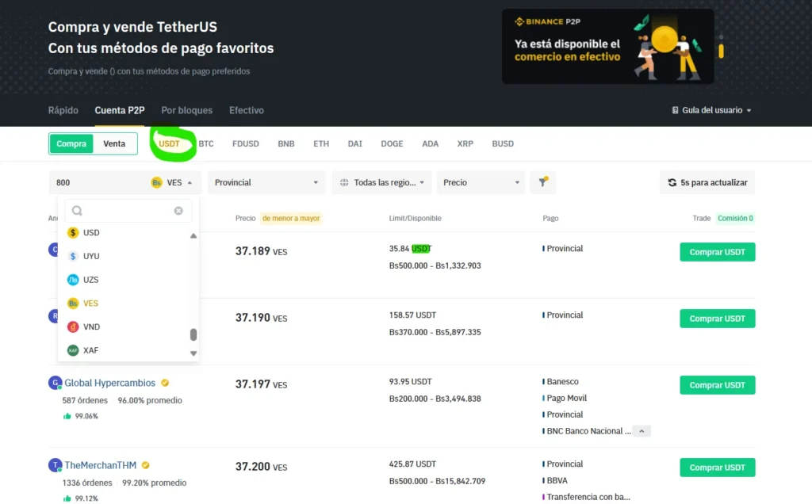Click the TheMerchanTHM avatar icon
This screenshot has height=504, width=812.
pyautogui.click(x=55, y=465)
